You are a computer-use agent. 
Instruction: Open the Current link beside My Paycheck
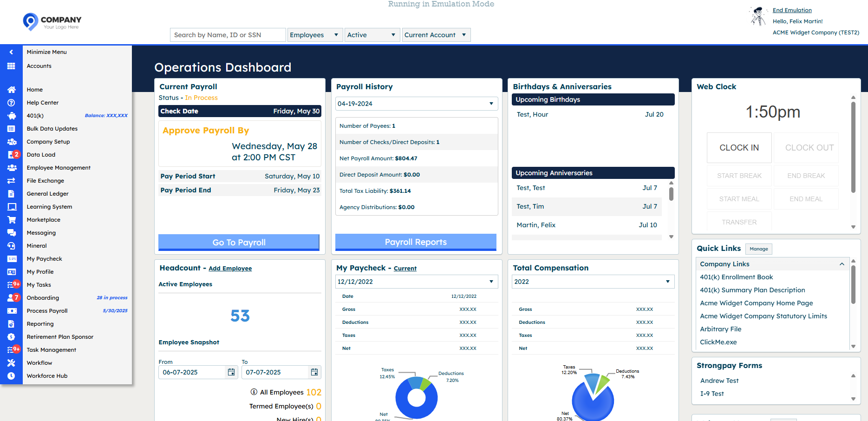tap(405, 269)
